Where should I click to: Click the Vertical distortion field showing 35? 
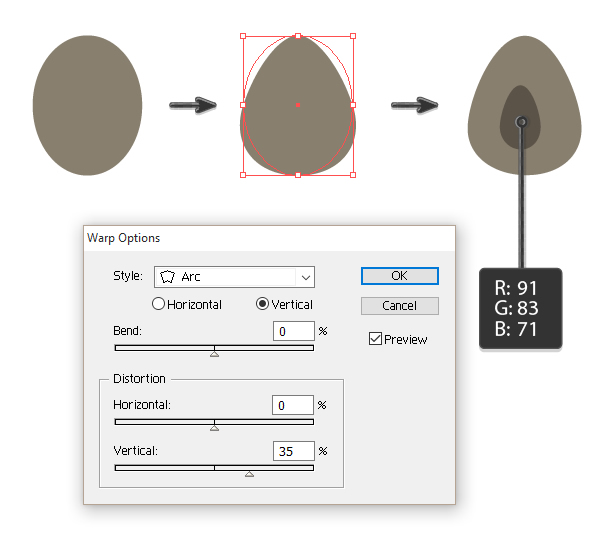click(x=292, y=451)
